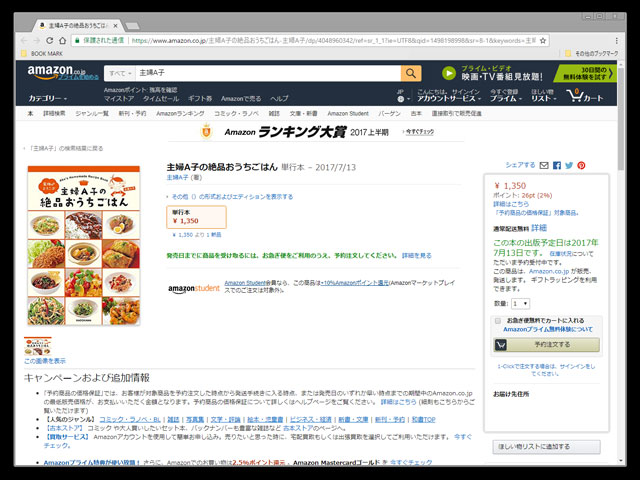Open the すべて search category dropdown
Image resolution: width=640 pixels, height=480 pixels.
pos(120,73)
